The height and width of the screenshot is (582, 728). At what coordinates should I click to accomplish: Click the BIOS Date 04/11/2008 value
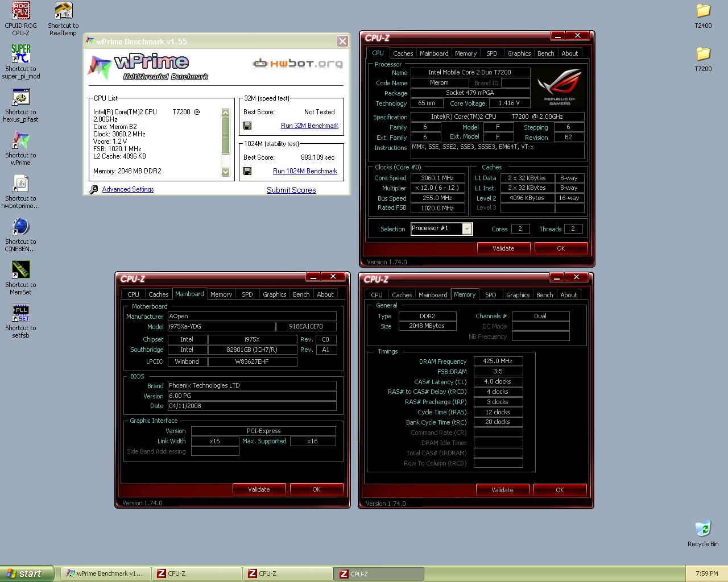coord(252,406)
